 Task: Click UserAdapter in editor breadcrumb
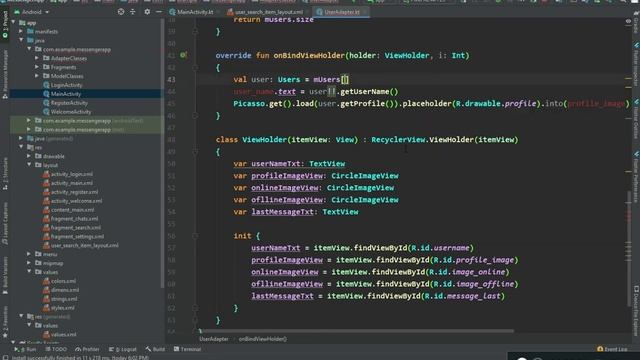[214, 339]
